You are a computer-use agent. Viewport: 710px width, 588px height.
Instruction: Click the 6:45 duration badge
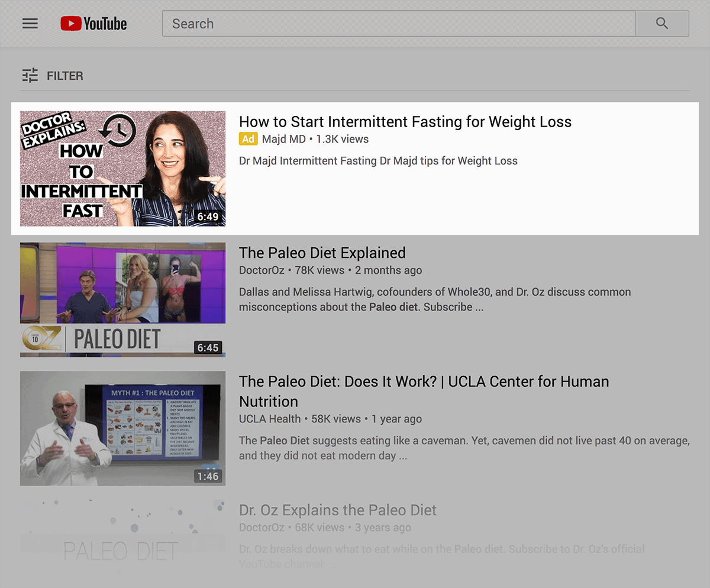(x=208, y=348)
